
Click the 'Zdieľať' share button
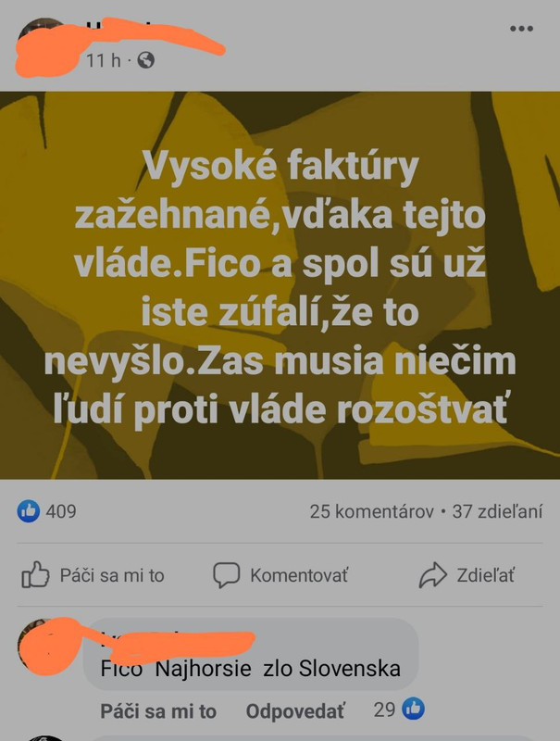click(x=467, y=575)
